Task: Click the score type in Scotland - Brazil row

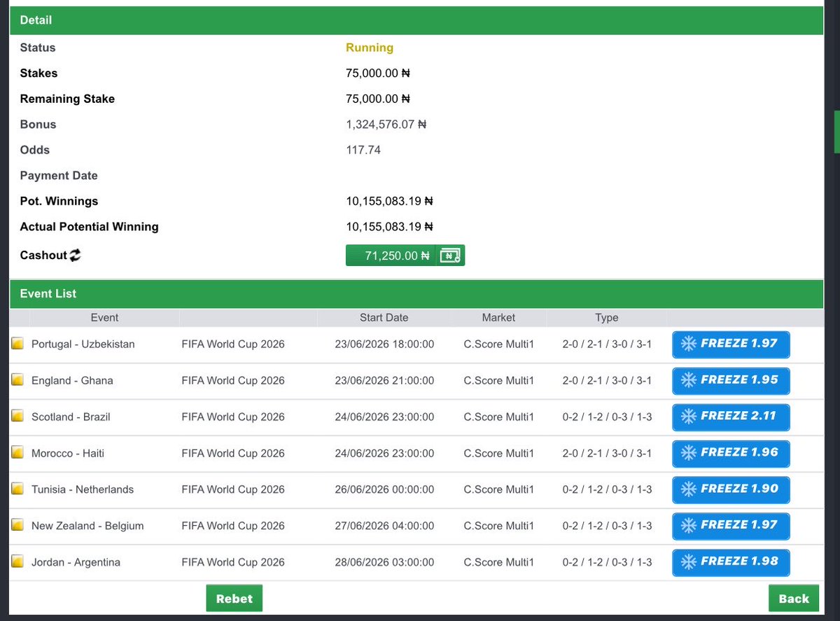Action: [x=607, y=417]
